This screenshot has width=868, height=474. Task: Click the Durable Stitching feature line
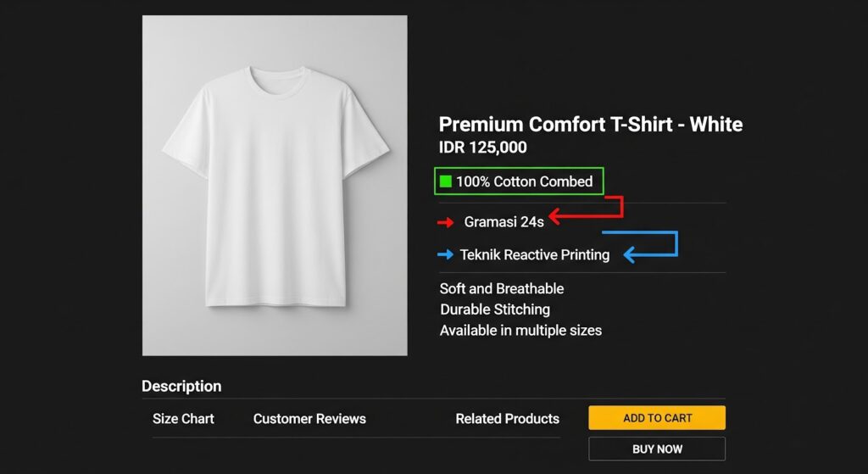[x=494, y=309]
